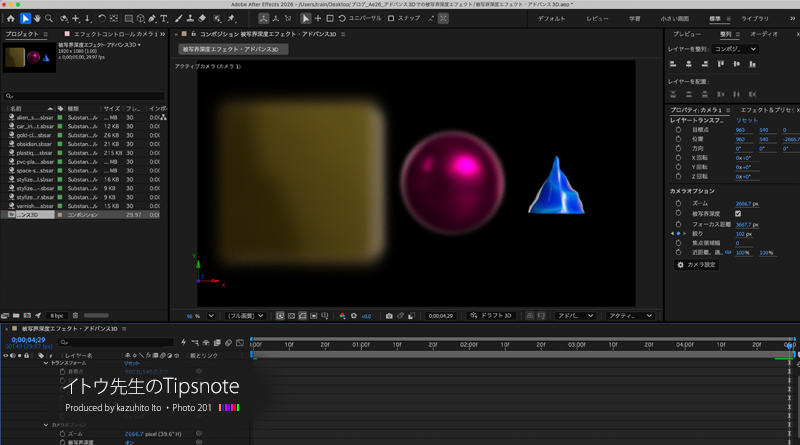The image size is (800, 445).
Task: Open the viewer zoom percentage dropdown
Action: pyautogui.click(x=211, y=316)
